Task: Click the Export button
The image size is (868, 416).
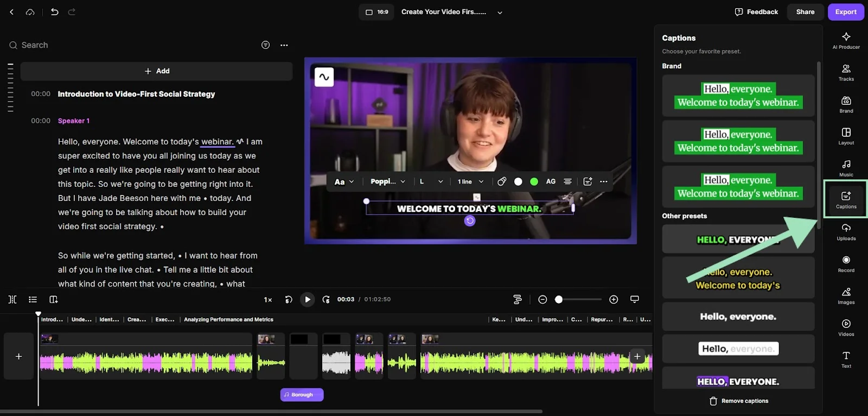Action: [846, 12]
